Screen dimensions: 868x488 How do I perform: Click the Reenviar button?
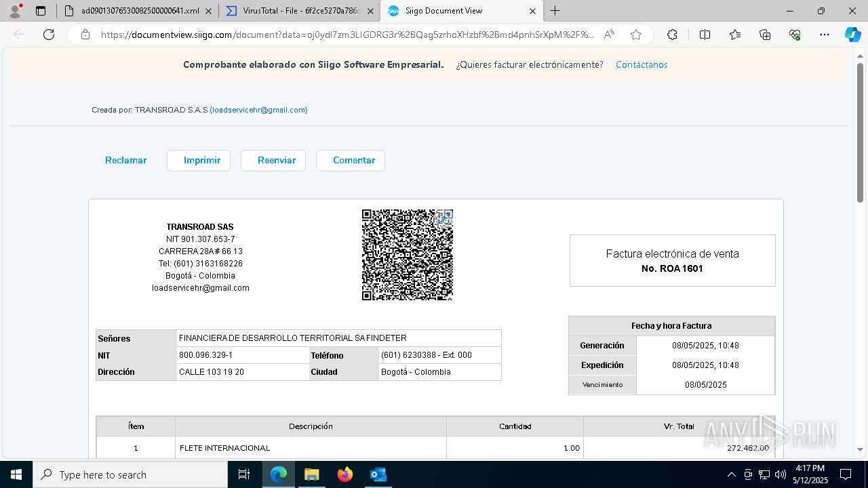pyautogui.click(x=273, y=161)
